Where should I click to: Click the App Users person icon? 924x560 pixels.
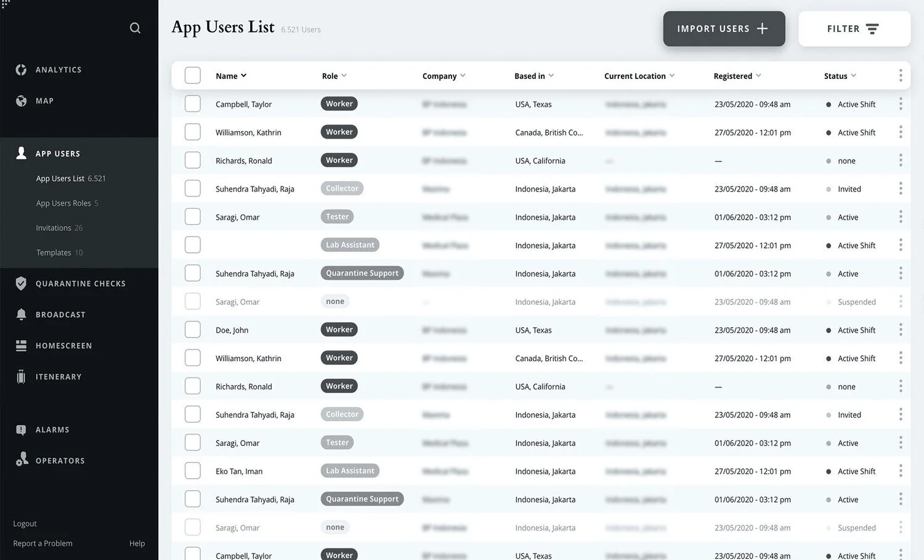21,153
